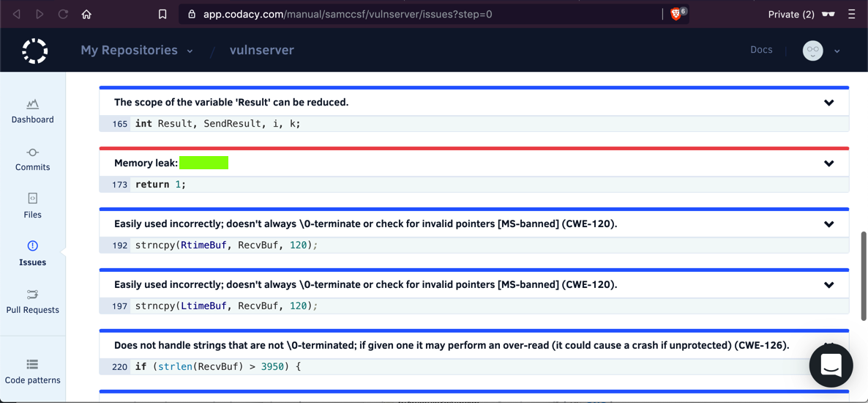Open the Code patterns sidebar icon
This screenshot has width=868, height=403.
pos(33,364)
